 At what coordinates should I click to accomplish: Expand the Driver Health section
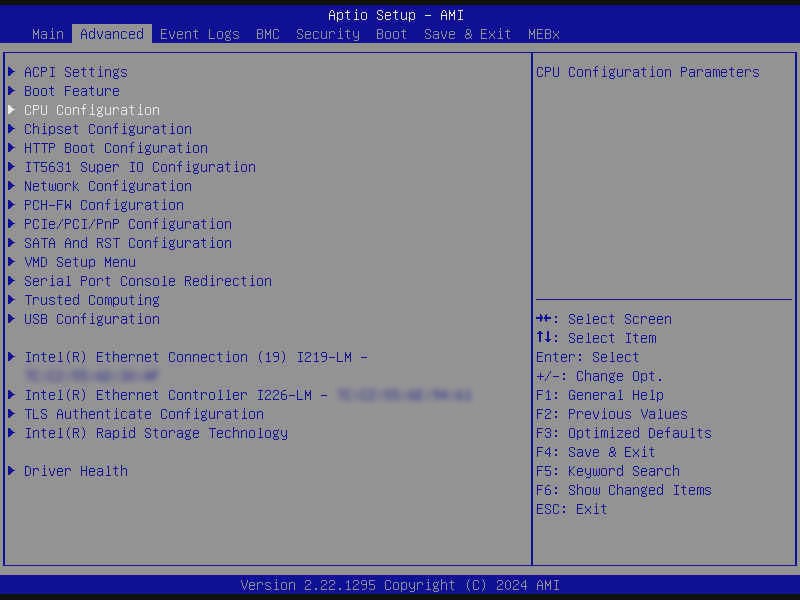(75, 471)
